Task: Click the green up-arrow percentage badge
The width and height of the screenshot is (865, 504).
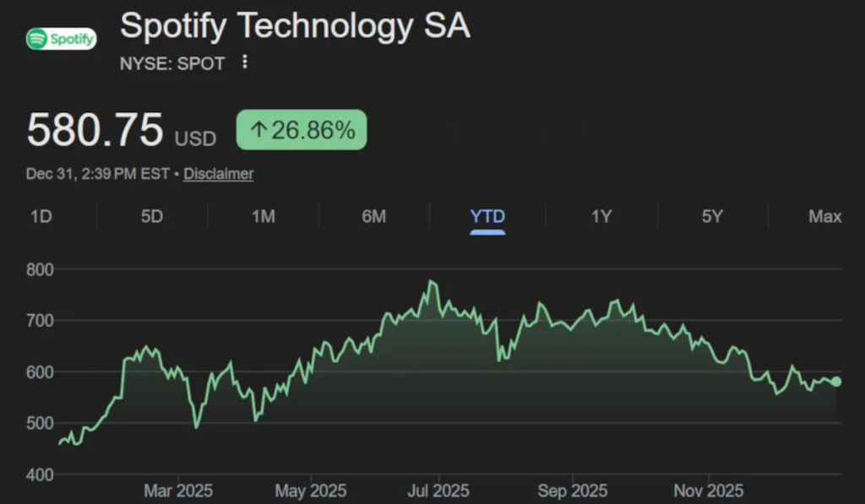Action: 302,130
